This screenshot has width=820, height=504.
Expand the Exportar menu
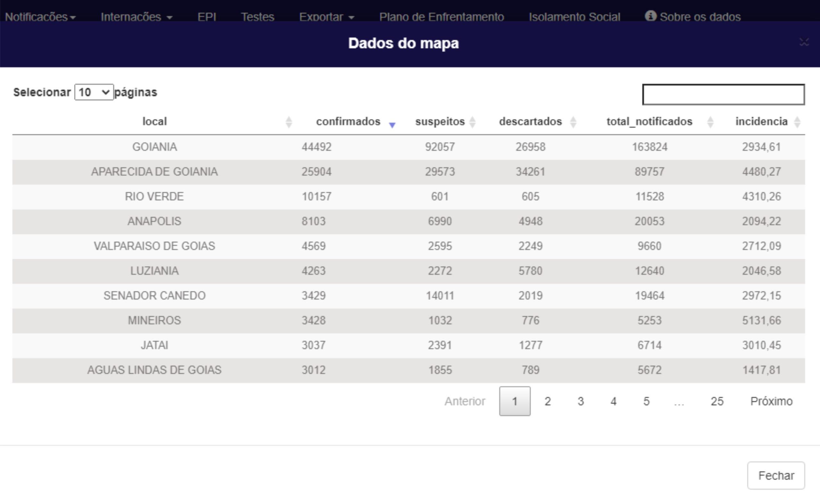[326, 17]
